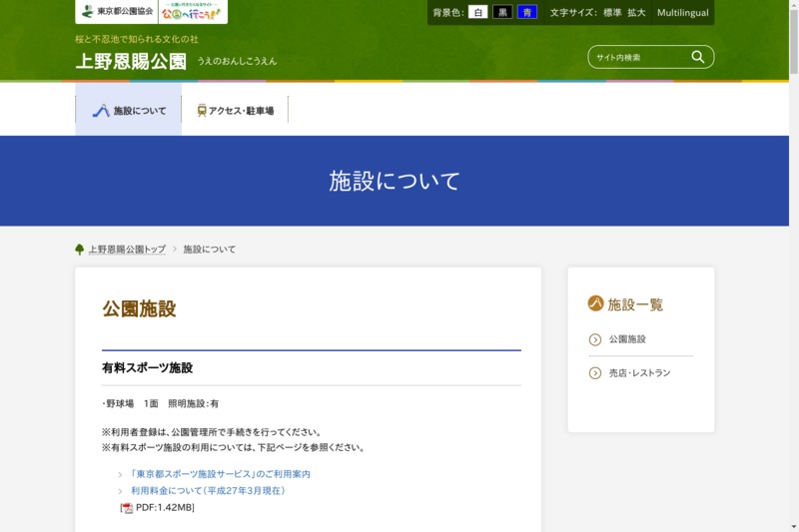Screen dimensions: 799x532
Task: Click the 東京都公園協会 logo
Action: [116, 12]
